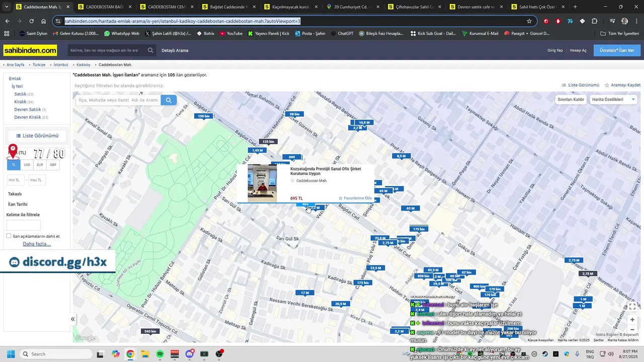Check İlan açıklamalarını dahil et checkbox
The height and width of the screenshot is (362, 644).
point(9,236)
